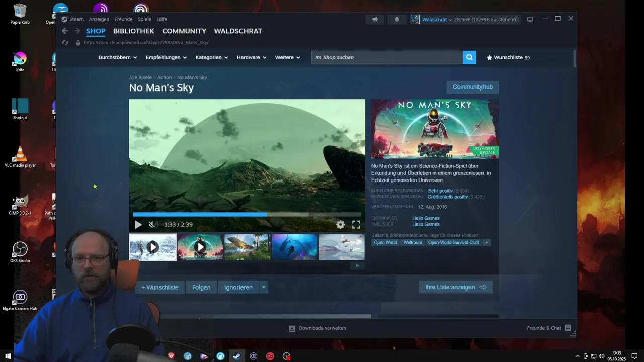The width and height of the screenshot is (644, 362).
Task: Open the Sehr positiv reviews link
Action: [440, 191]
